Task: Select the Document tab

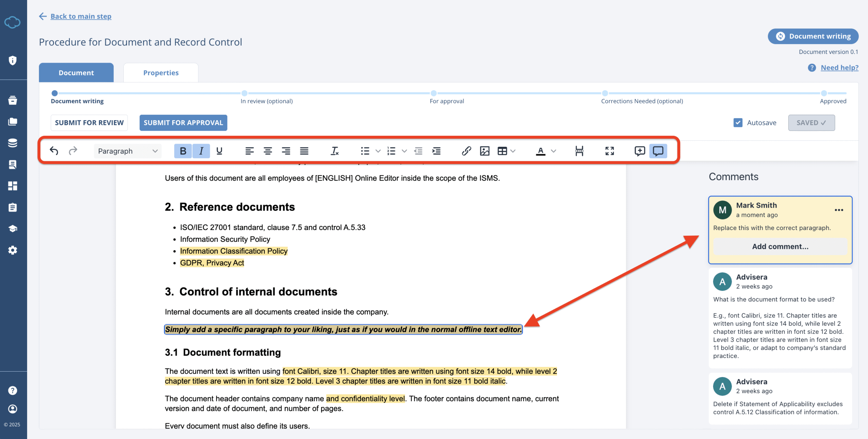Action: (76, 72)
